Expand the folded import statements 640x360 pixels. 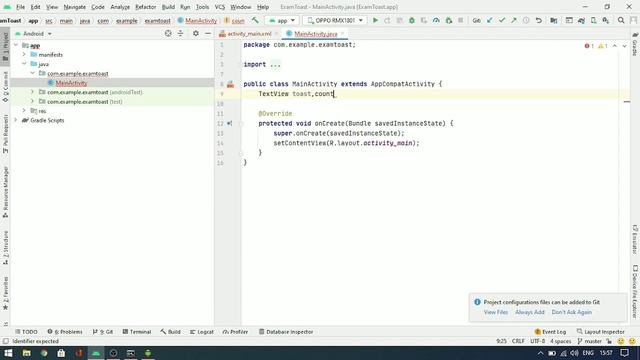[x=275, y=64]
